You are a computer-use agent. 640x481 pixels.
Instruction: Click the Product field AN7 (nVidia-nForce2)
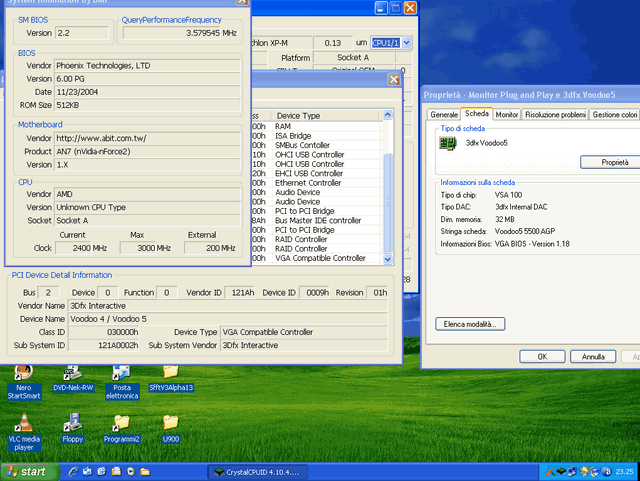(x=147, y=151)
